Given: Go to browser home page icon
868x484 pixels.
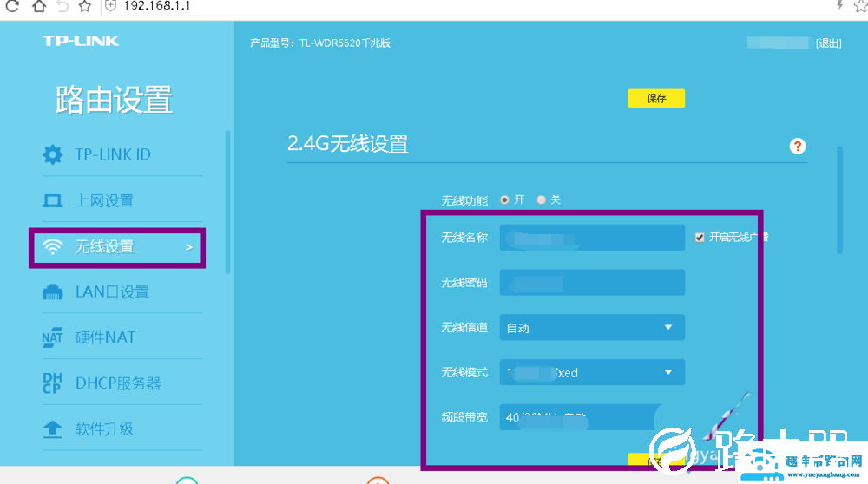Looking at the screenshot, I should coord(39,6).
